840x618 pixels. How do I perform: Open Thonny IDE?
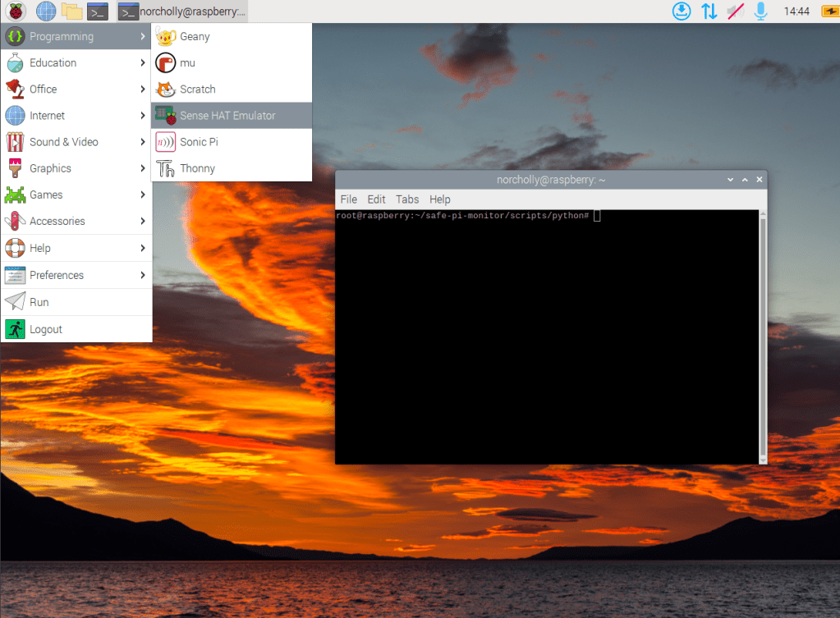coord(197,168)
